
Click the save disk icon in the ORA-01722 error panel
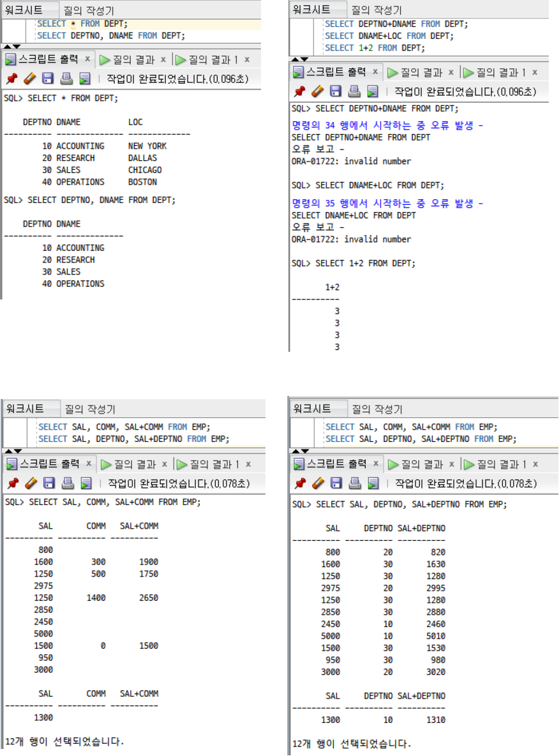point(336,91)
